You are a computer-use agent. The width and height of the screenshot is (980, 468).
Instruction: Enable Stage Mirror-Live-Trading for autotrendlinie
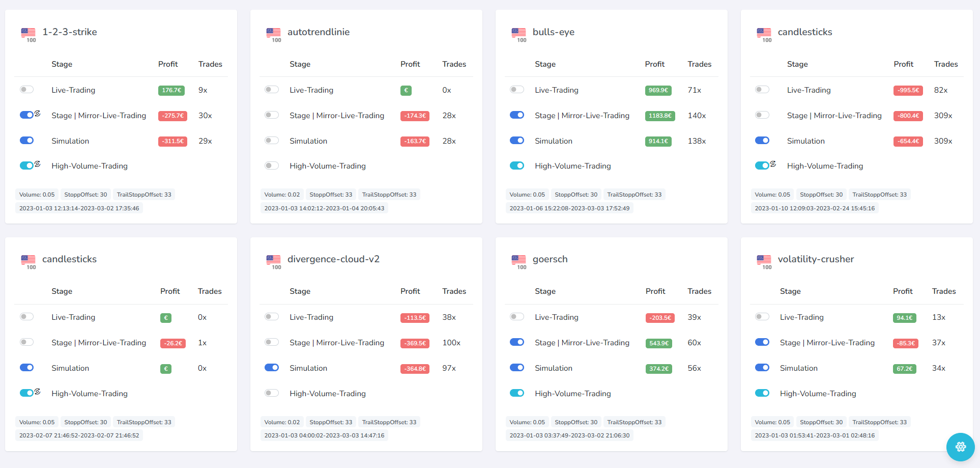(x=272, y=115)
